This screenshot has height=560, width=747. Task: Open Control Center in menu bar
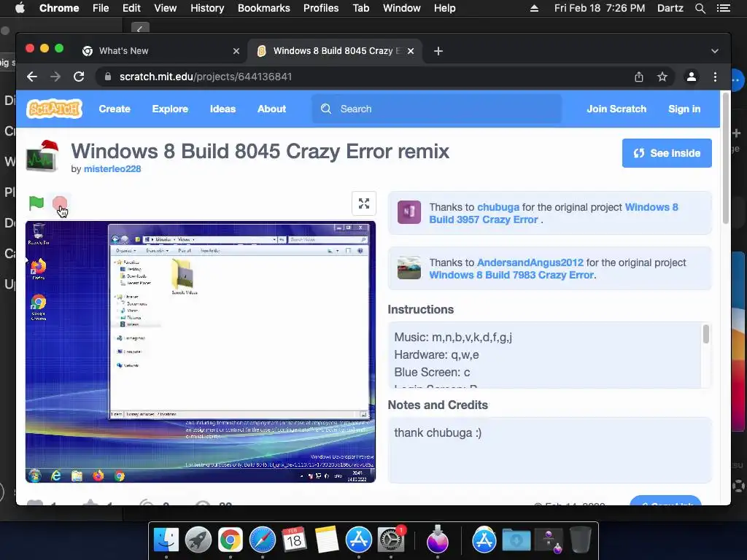point(723,8)
